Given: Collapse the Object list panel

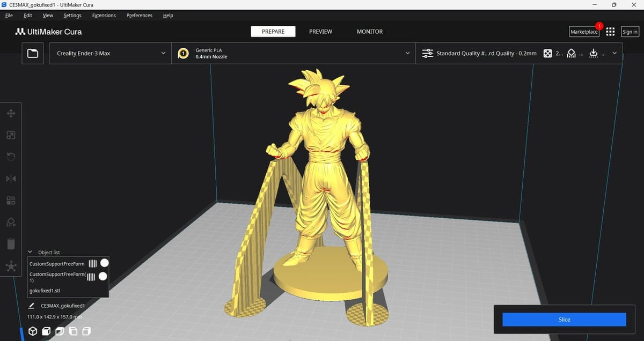Looking at the screenshot, I should click(30, 252).
